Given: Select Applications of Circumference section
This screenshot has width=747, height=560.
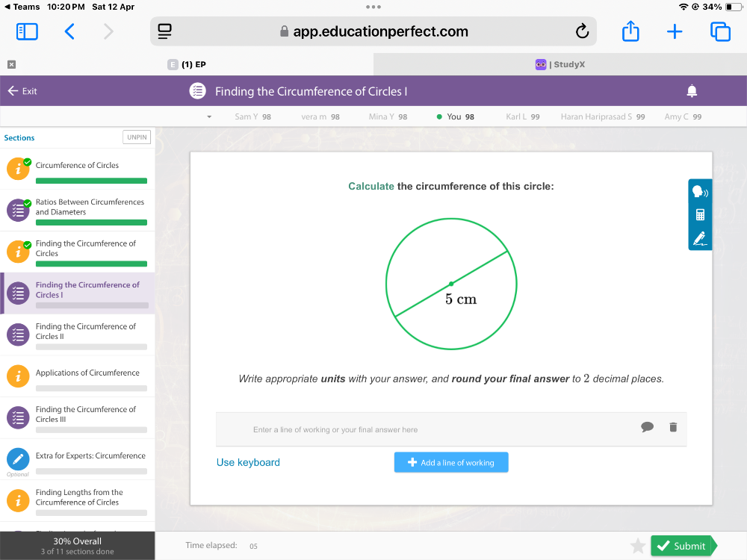Looking at the screenshot, I should coord(87,373).
